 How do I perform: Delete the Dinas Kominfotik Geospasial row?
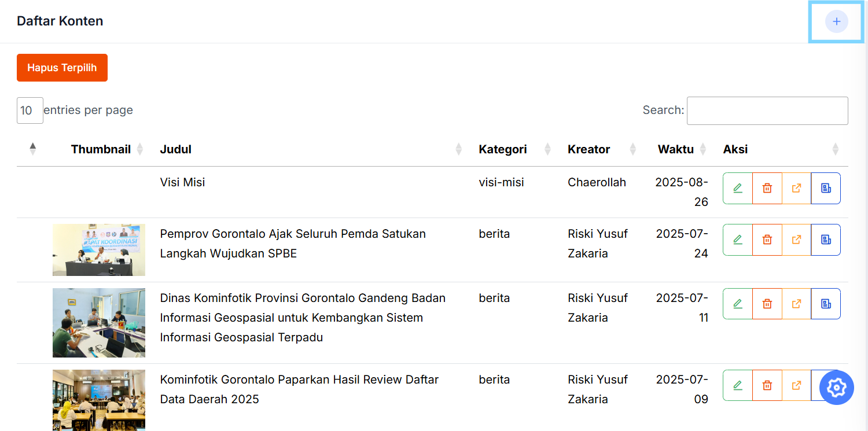click(x=767, y=304)
